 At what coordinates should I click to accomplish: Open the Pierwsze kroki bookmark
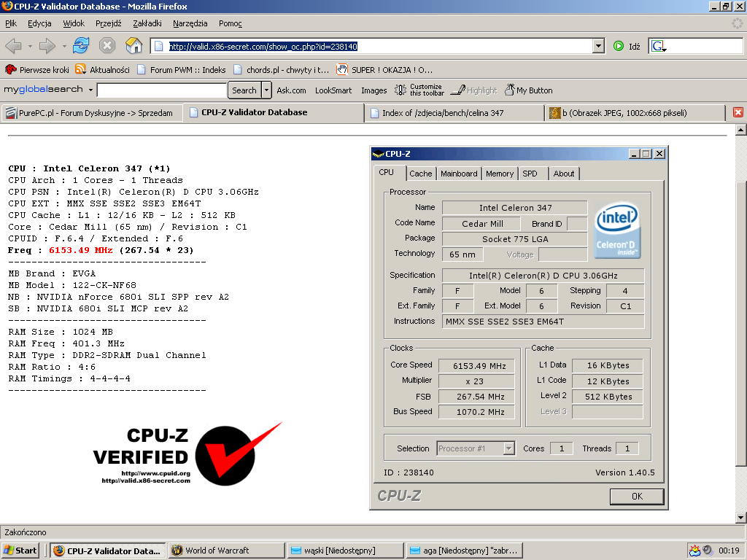pyautogui.click(x=36, y=70)
